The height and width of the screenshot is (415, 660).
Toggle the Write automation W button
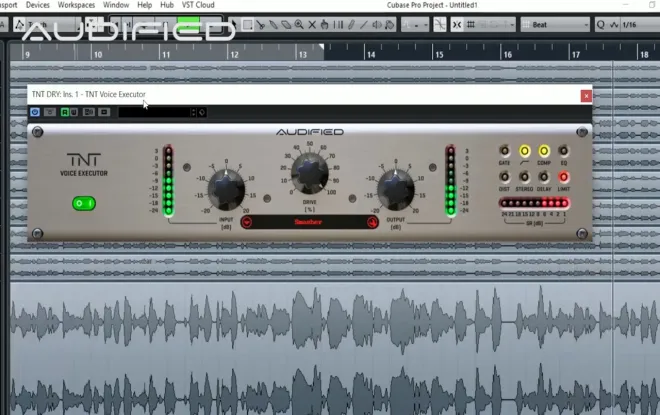tap(74, 112)
